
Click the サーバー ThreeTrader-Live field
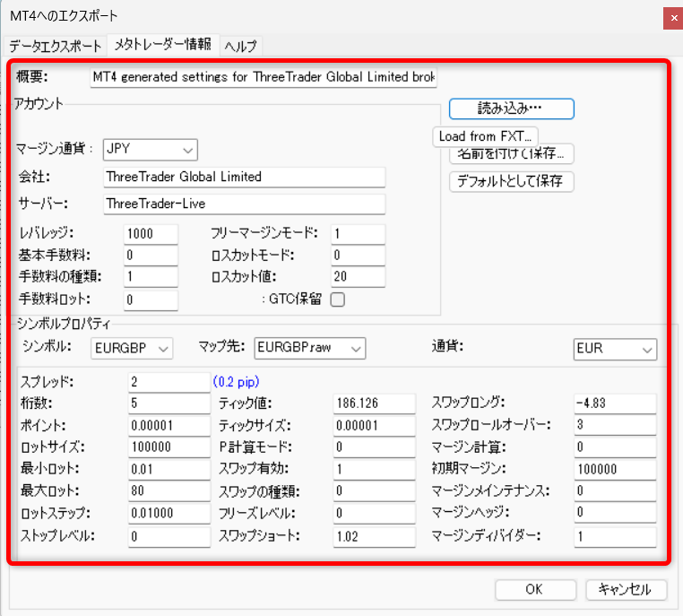click(x=245, y=204)
